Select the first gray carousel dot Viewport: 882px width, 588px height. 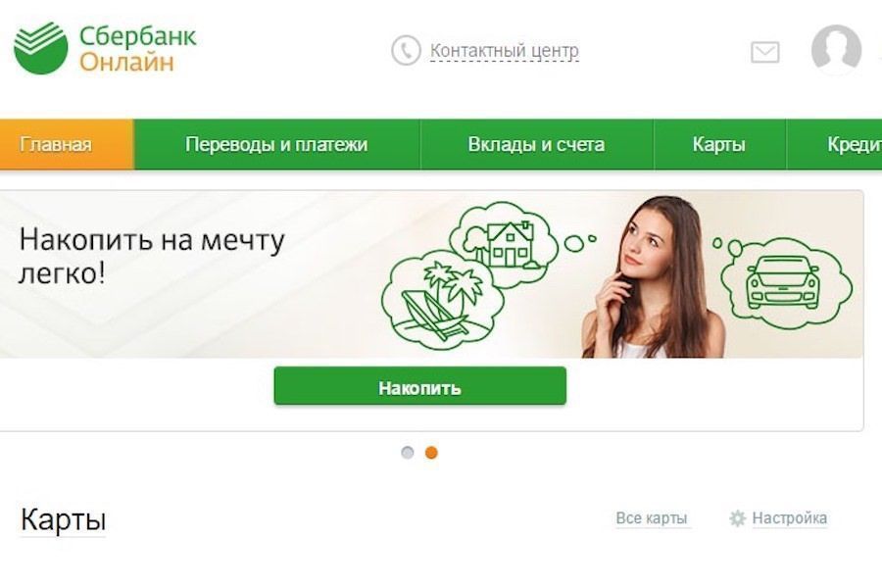(x=408, y=453)
